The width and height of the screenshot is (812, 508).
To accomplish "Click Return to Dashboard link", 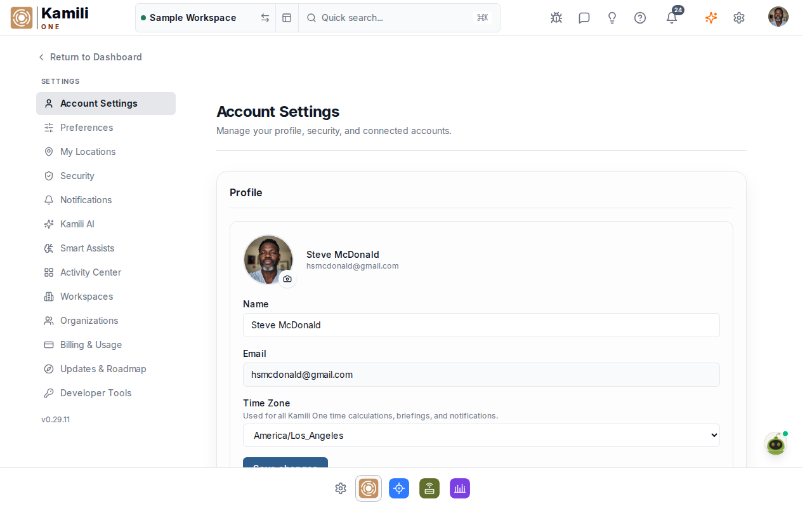I will (x=89, y=57).
